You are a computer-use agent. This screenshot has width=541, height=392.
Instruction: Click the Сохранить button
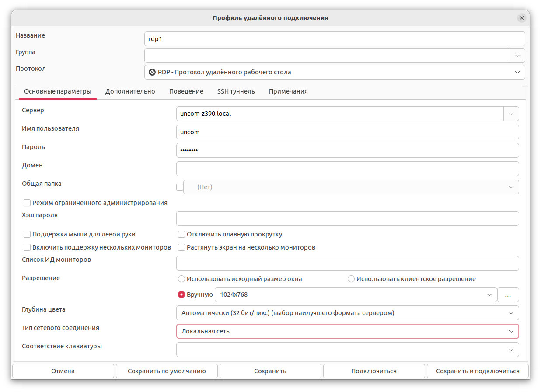click(270, 371)
